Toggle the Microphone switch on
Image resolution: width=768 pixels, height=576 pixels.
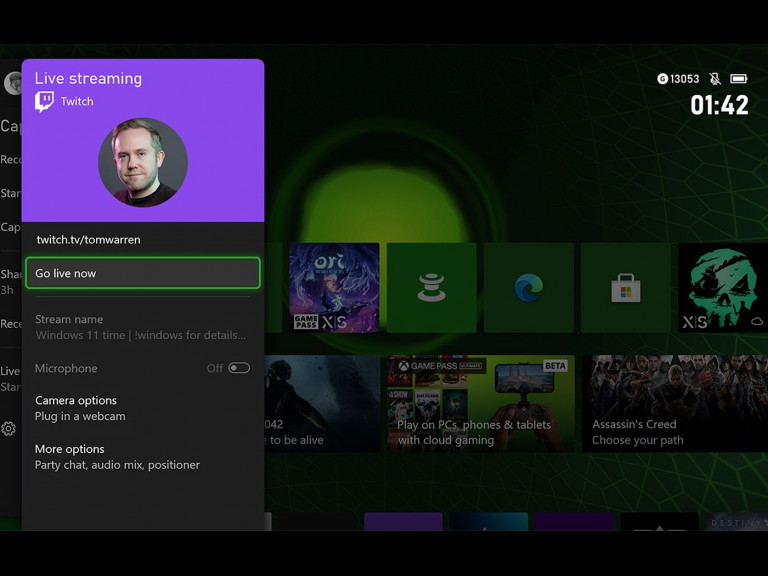pos(239,368)
